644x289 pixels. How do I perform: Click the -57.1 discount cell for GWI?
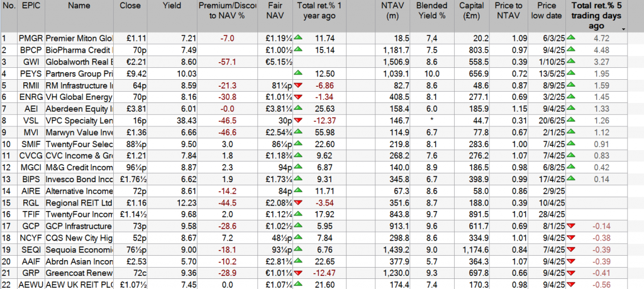click(226, 62)
